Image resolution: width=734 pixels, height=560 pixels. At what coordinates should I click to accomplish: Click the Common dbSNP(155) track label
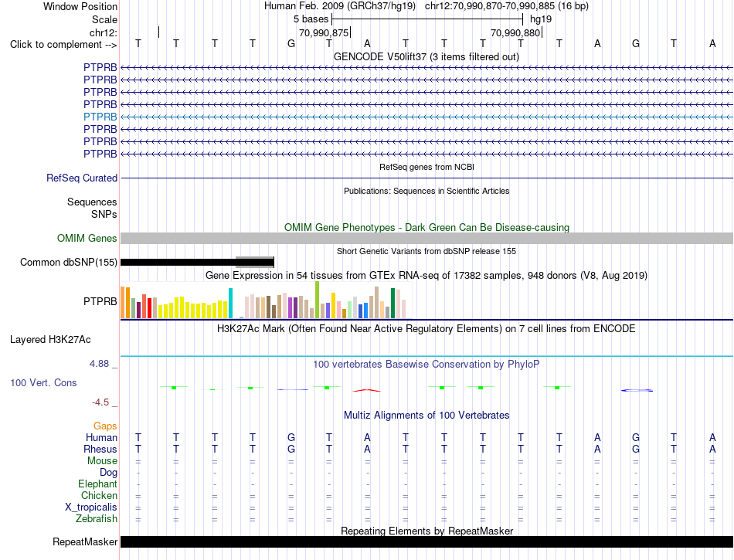pos(69,262)
